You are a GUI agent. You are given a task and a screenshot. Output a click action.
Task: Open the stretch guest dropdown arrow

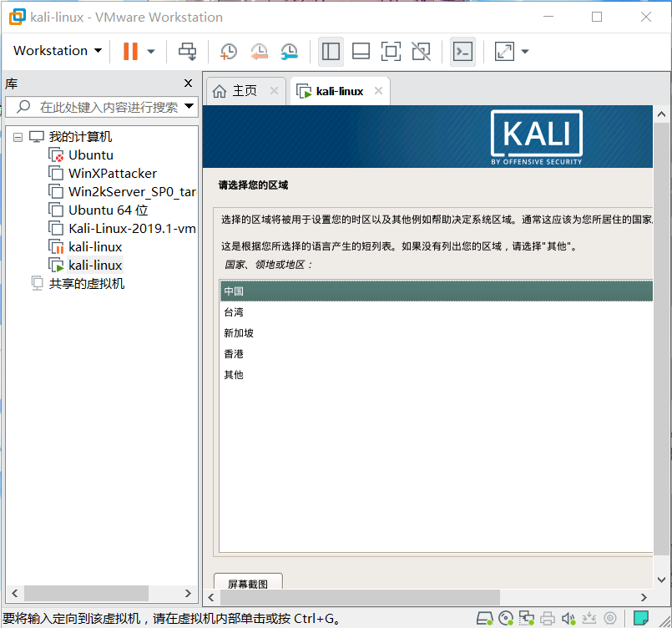(x=525, y=52)
